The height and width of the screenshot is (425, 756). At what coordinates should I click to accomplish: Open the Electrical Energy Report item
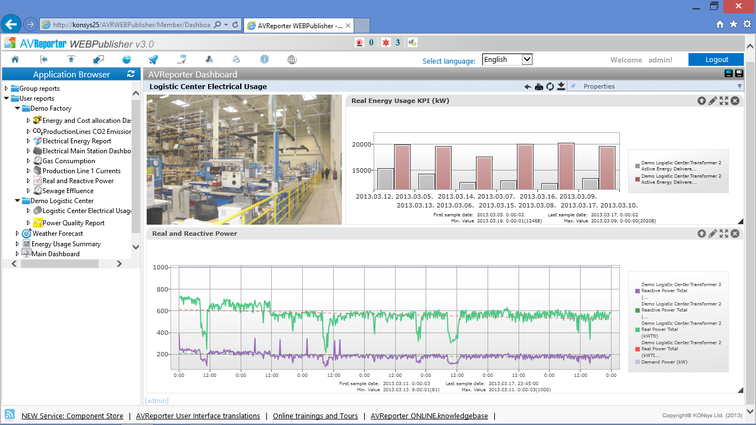coord(77,141)
